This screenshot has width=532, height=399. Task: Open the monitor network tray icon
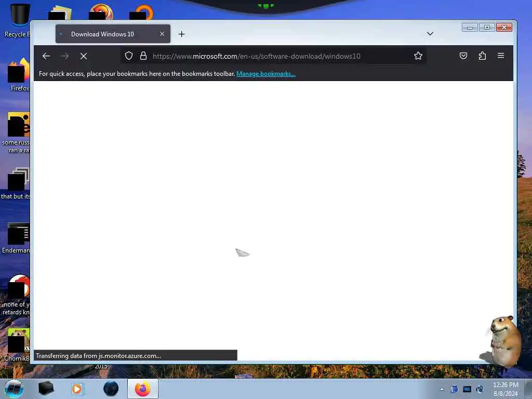[467, 389]
